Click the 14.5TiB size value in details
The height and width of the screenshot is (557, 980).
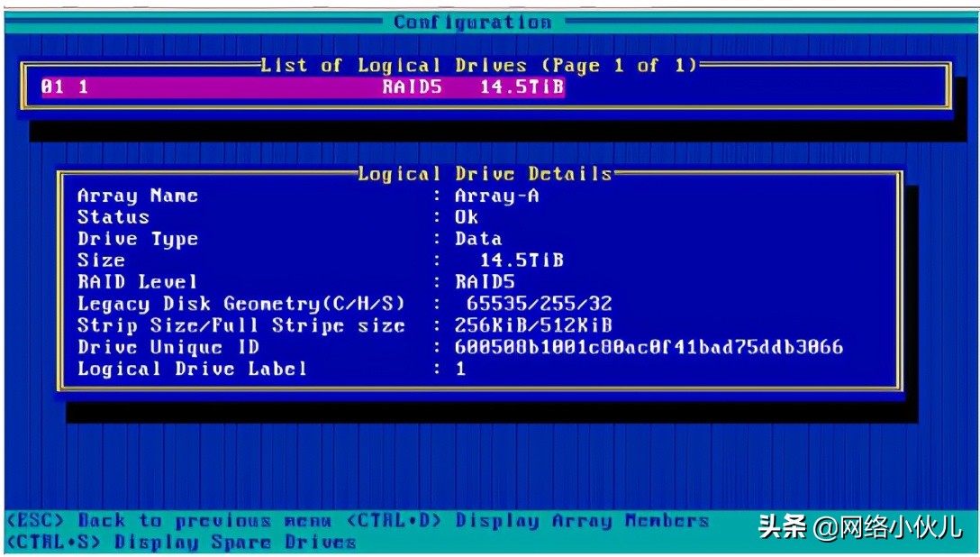point(522,260)
